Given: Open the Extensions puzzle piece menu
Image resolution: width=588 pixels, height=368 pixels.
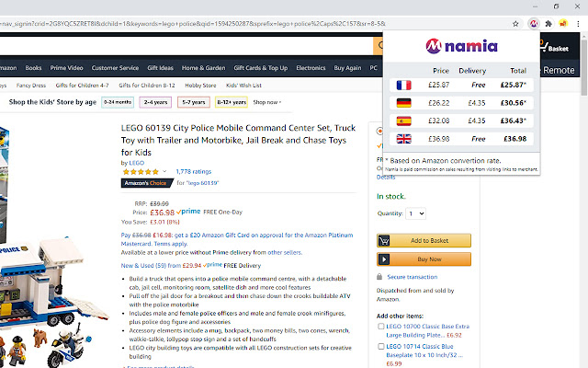Looking at the screenshot, I should click(548, 24).
